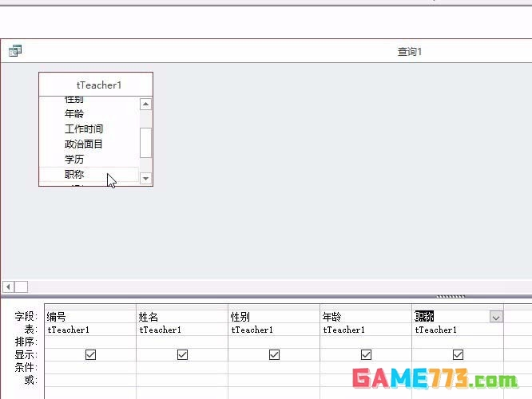
Task: Click the 排序 cell under 年龄 column
Action: click(x=366, y=342)
